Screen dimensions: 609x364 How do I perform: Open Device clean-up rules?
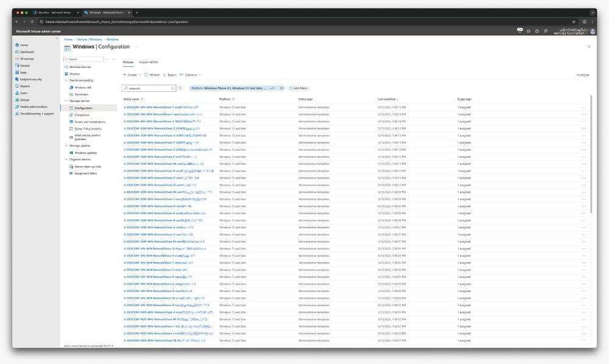coord(85,166)
